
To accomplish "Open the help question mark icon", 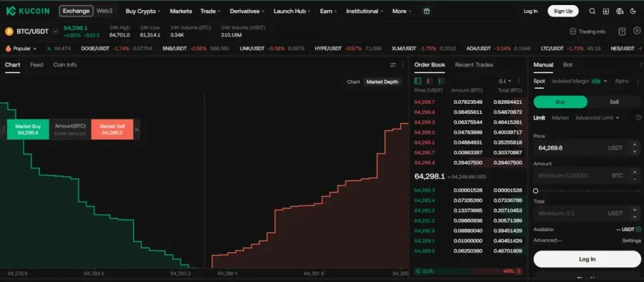I will [x=622, y=31].
